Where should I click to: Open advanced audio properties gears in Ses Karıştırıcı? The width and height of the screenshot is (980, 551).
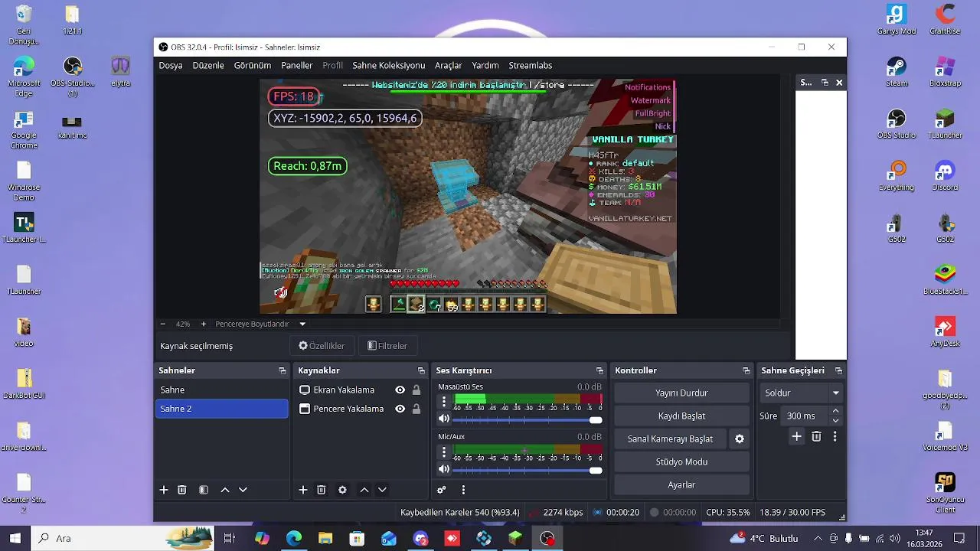442,490
